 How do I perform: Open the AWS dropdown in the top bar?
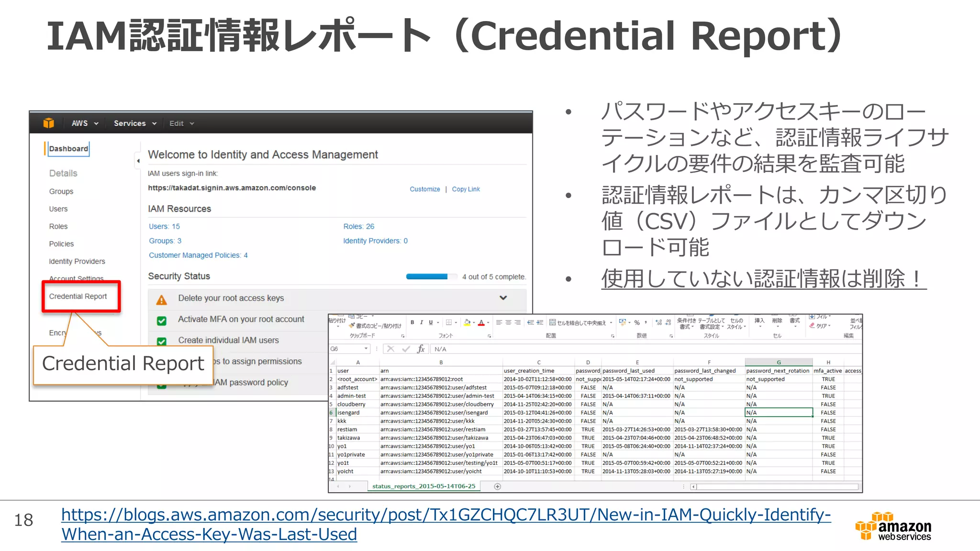pos(85,123)
